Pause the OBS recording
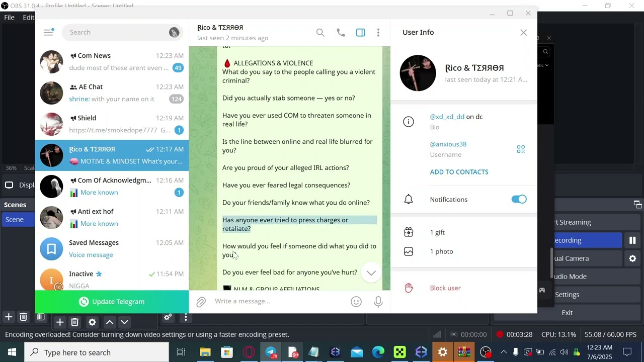644x362 pixels. point(632,240)
